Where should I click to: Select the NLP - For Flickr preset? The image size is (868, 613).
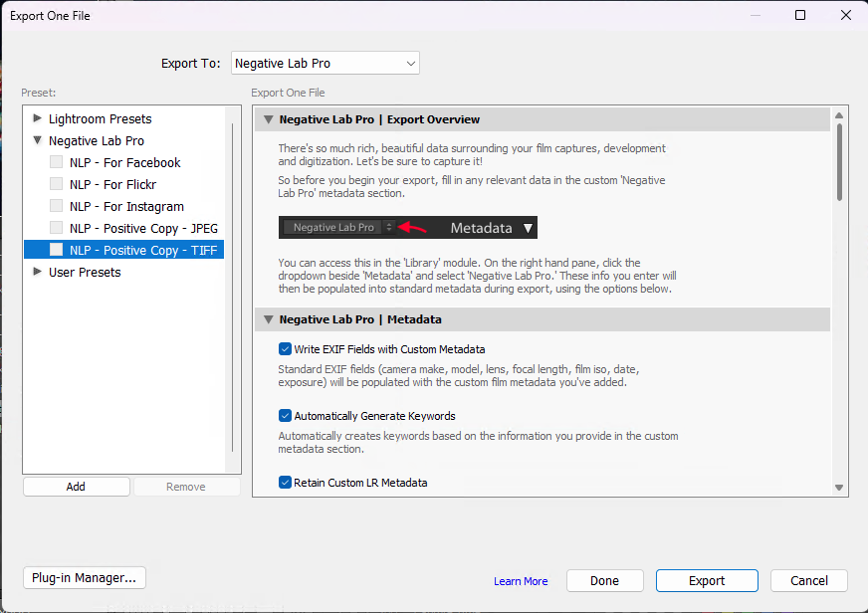[x=112, y=185]
